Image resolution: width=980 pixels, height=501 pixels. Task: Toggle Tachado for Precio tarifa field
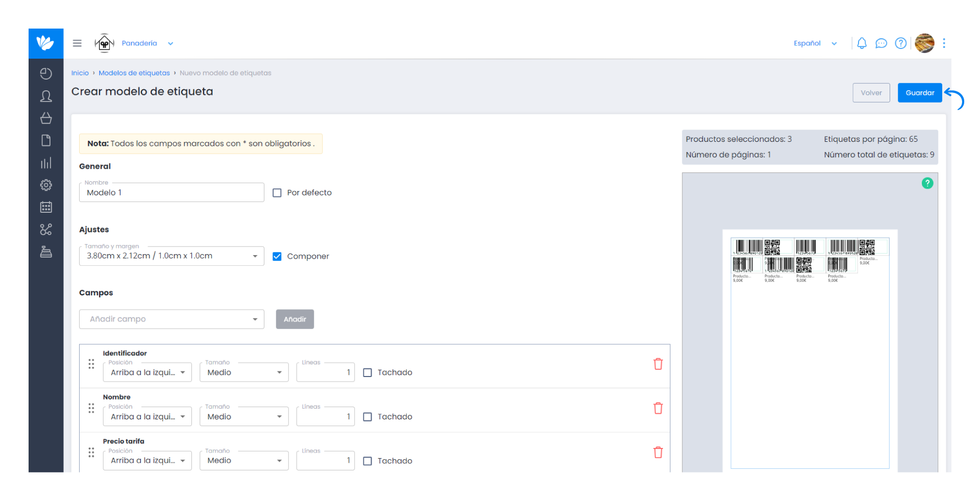tap(367, 461)
